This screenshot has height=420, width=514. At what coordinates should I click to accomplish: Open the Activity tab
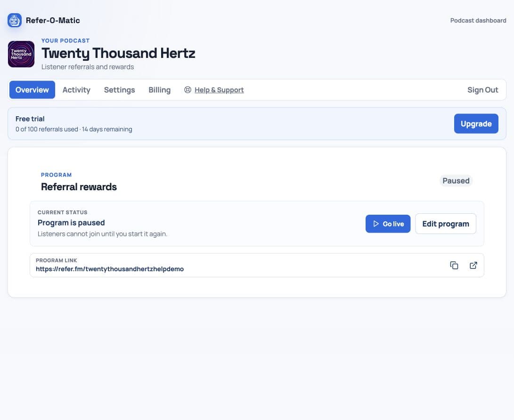(76, 90)
